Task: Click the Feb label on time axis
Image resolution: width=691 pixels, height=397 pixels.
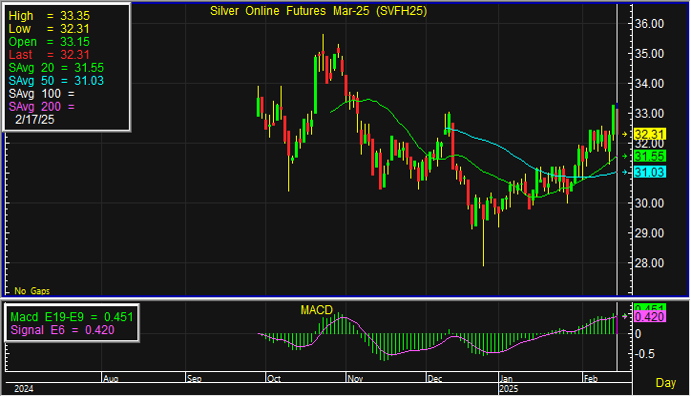Action: point(591,378)
